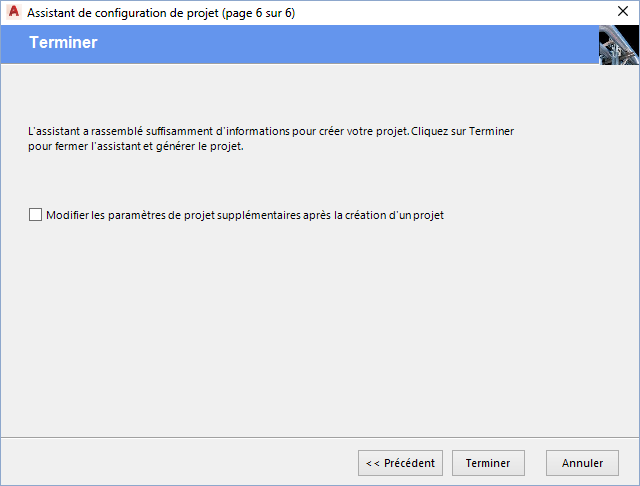Screen dimensions: 640x486
Task: Click the AutoCAD logo in title bar
Action: (x=14, y=13)
